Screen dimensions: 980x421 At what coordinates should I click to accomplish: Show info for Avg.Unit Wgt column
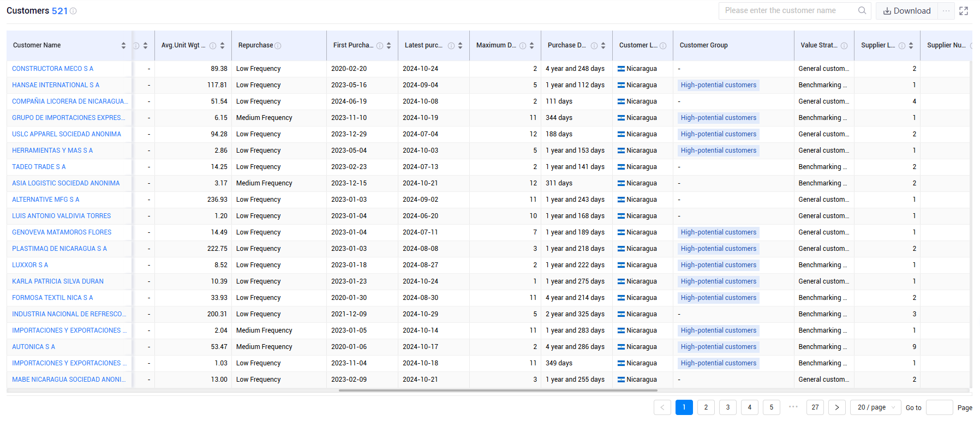213,46
